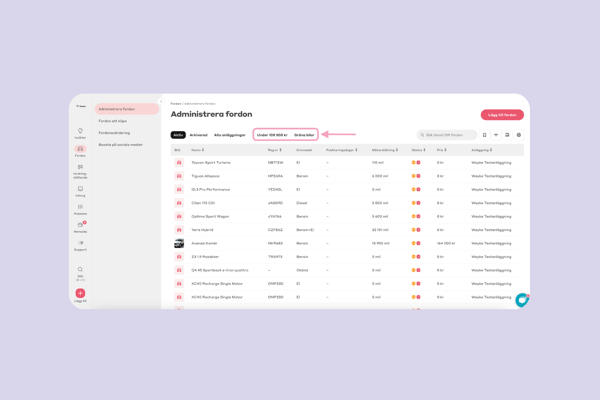Select the Fordon car icon in sidebar
The height and width of the screenshot is (400, 600).
click(80, 150)
